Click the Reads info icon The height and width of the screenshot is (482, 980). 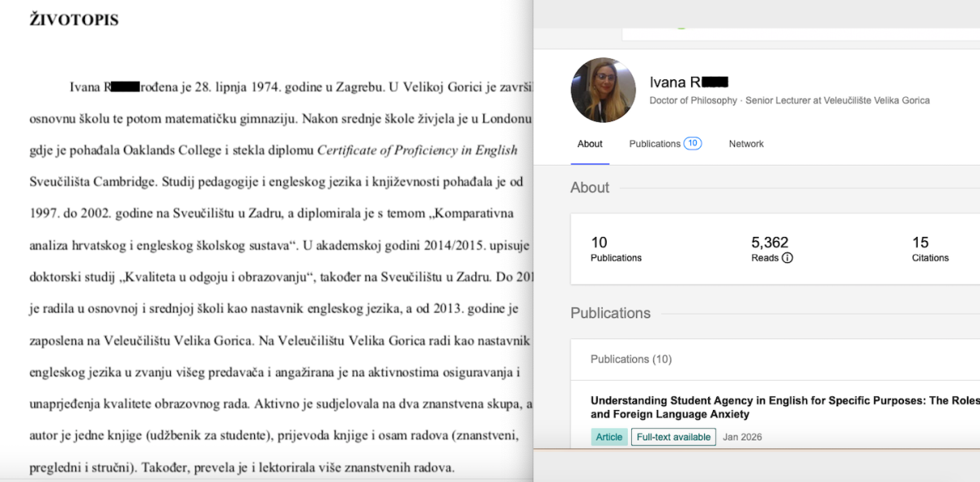pos(787,258)
